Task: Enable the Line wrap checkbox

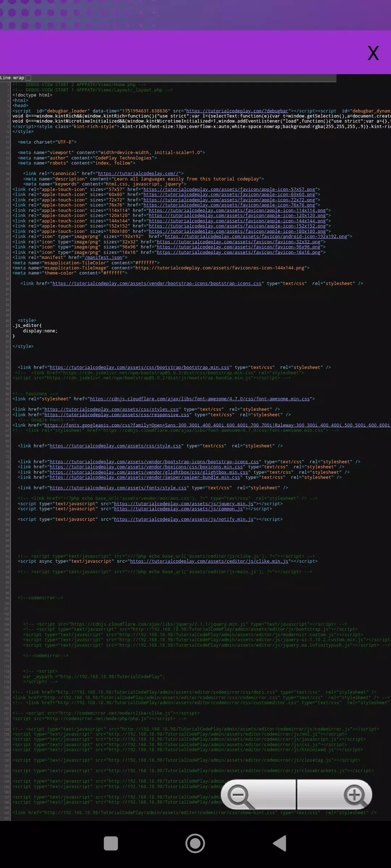Action: tap(28, 78)
